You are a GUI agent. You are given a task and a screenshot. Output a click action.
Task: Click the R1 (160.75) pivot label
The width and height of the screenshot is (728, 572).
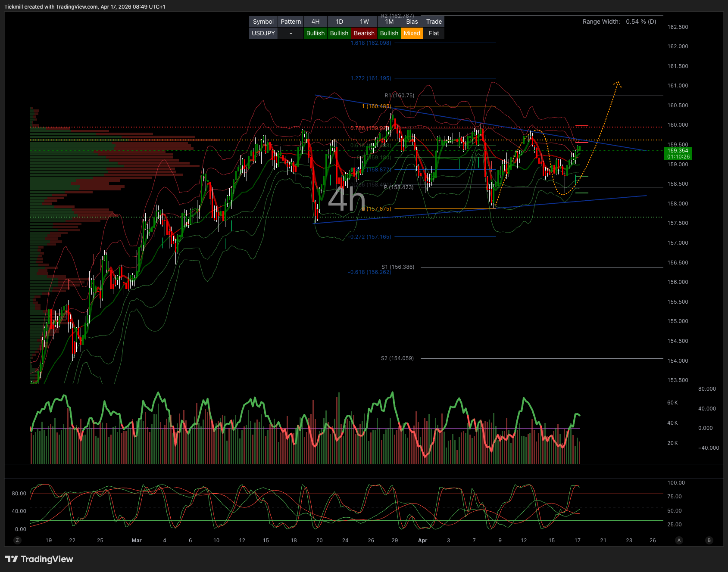point(399,96)
